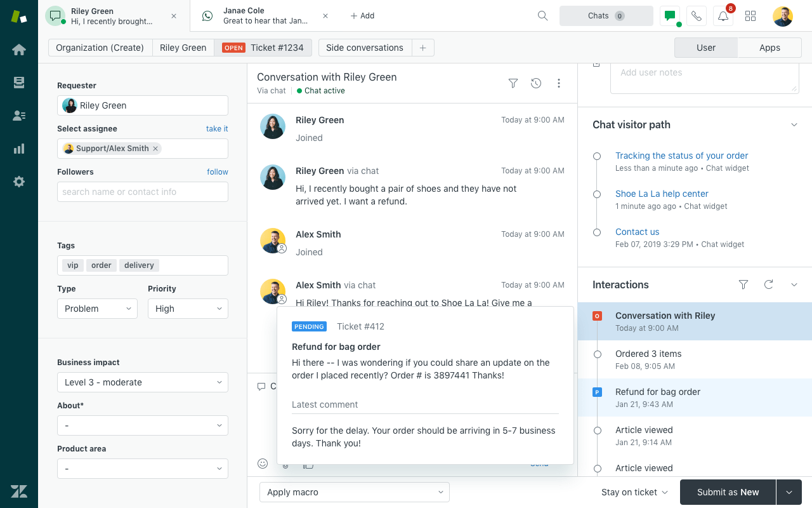Open the Organization (Create) tab

[100, 48]
